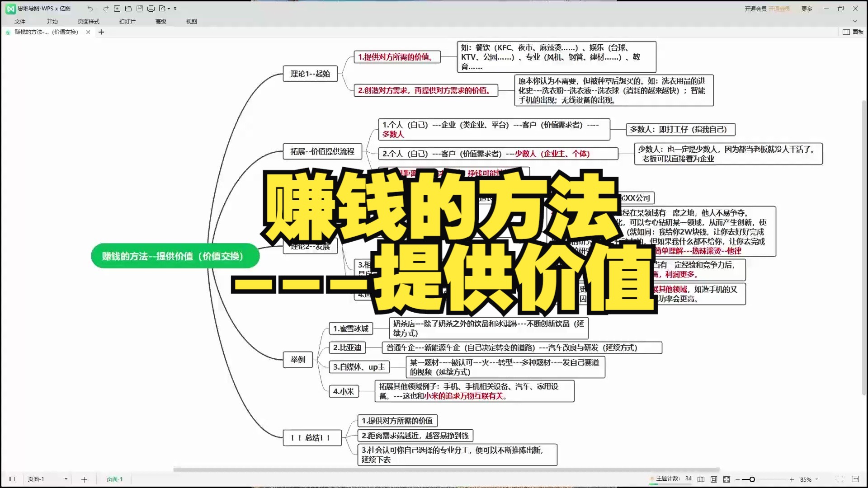This screenshot has width=868, height=488.
Task: Open a file with the folder icon
Action: pyautogui.click(x=128, y=9)
